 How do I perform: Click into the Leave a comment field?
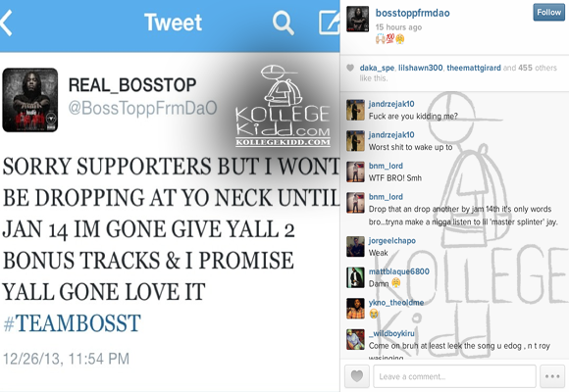pos(454,376)
